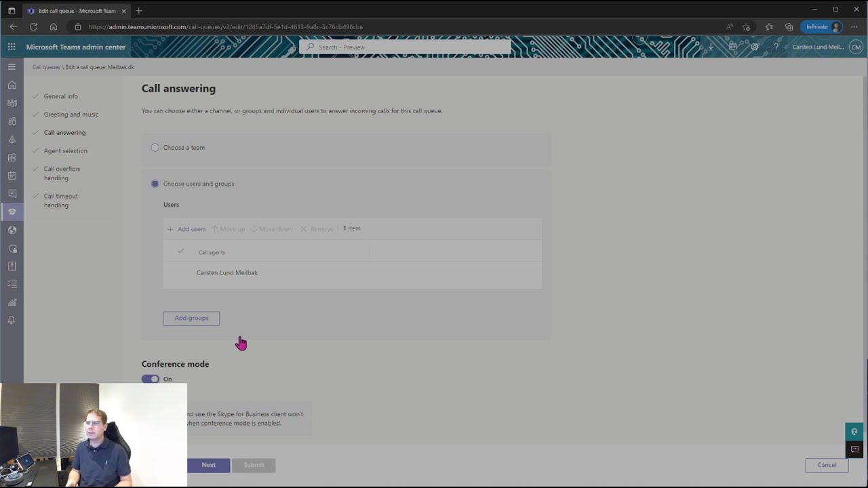Open the browser settings and more menu
This screenshot has width=868, height=488.
tap(854, 27)
